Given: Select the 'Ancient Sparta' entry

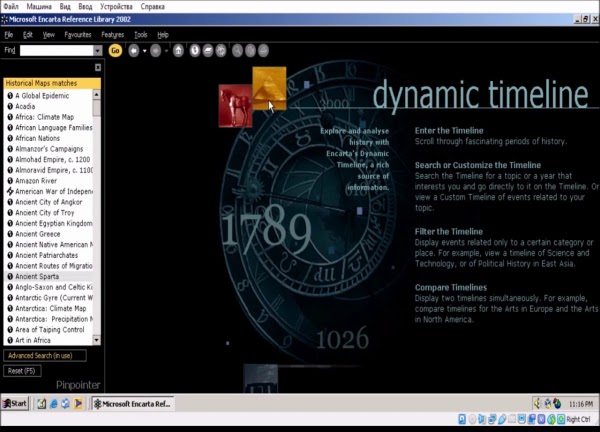Looking at the screenshot, I should (37, 276).
